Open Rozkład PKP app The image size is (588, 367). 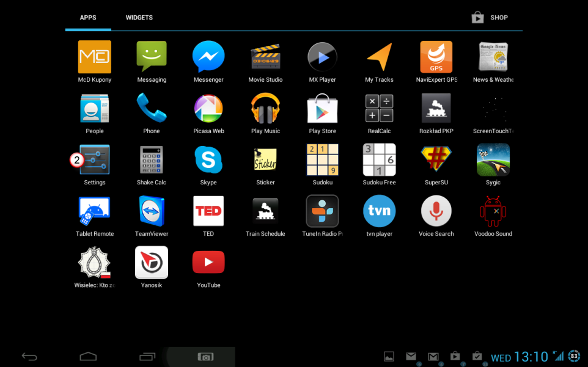436,109
